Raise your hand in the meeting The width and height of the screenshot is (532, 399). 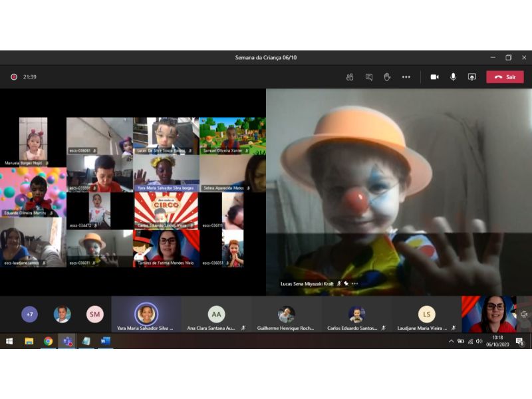click(387, 77)
